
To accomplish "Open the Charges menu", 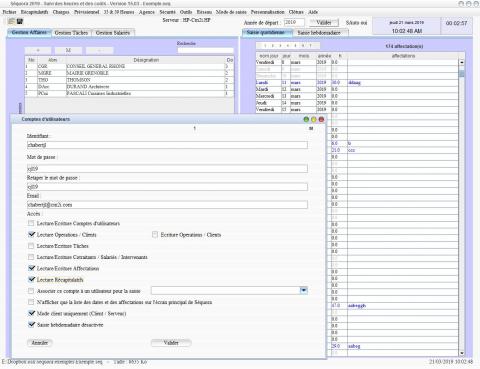I will pyautogui.click(x=61, y=12).
